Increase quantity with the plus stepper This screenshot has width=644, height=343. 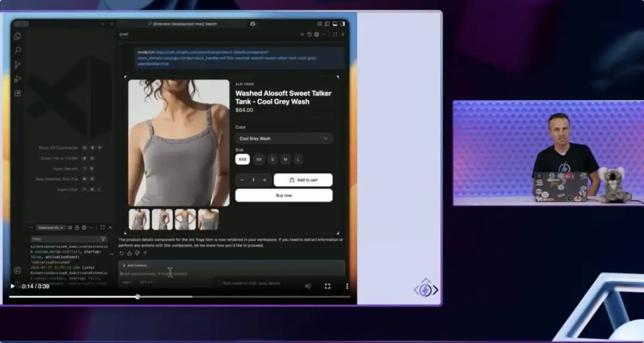click(x=265, y=180)
